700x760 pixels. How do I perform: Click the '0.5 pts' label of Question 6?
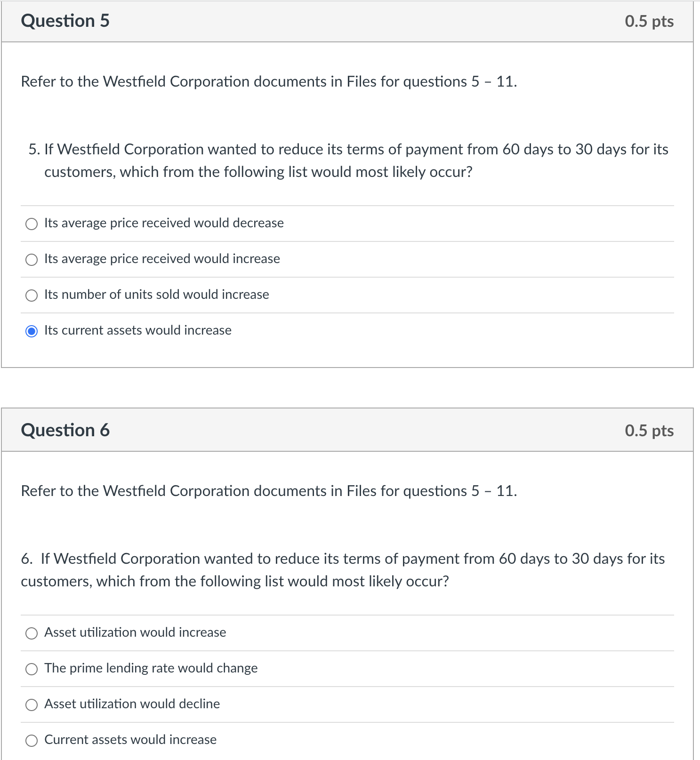click(x=649, y=431)
